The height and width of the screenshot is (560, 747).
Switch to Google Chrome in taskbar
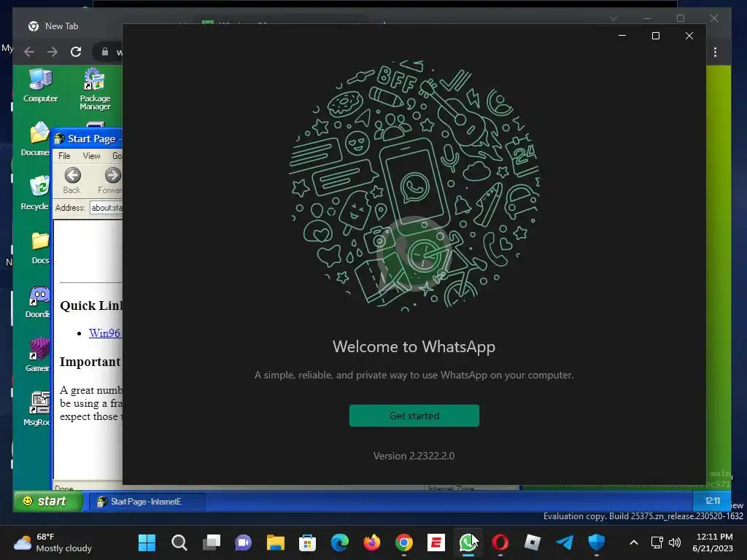(404, 542)
